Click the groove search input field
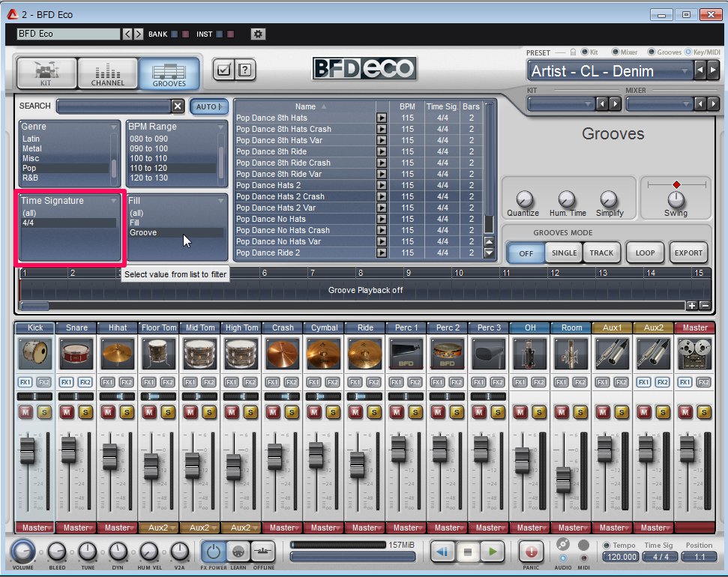The image size is (728, 577). pyautogui.click(x=114, y=106)
